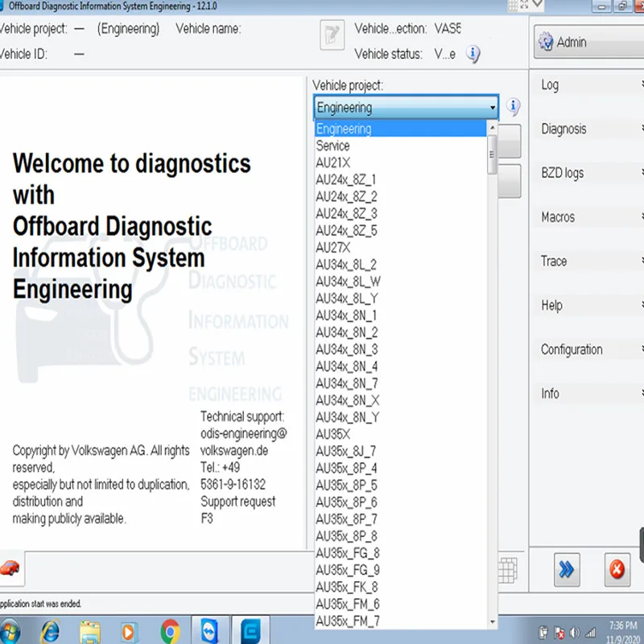Image resolution: width=644 pixels, height=644 pixels.
Task: Click the red car icon at bottom left
Action: click(10, 568)
